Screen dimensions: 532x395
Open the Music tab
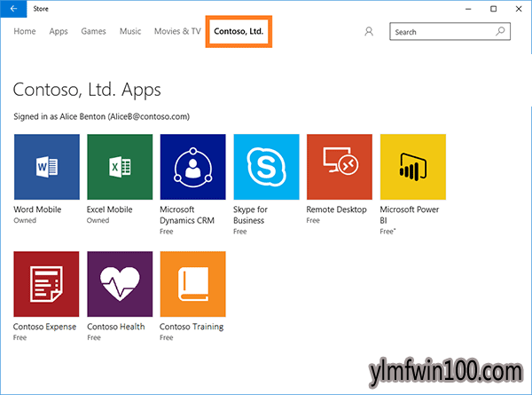(130, 32)
